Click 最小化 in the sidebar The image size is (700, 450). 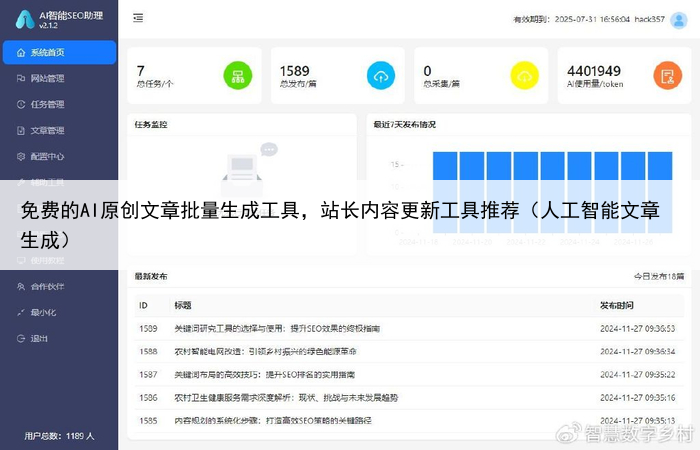pos(43,312)
